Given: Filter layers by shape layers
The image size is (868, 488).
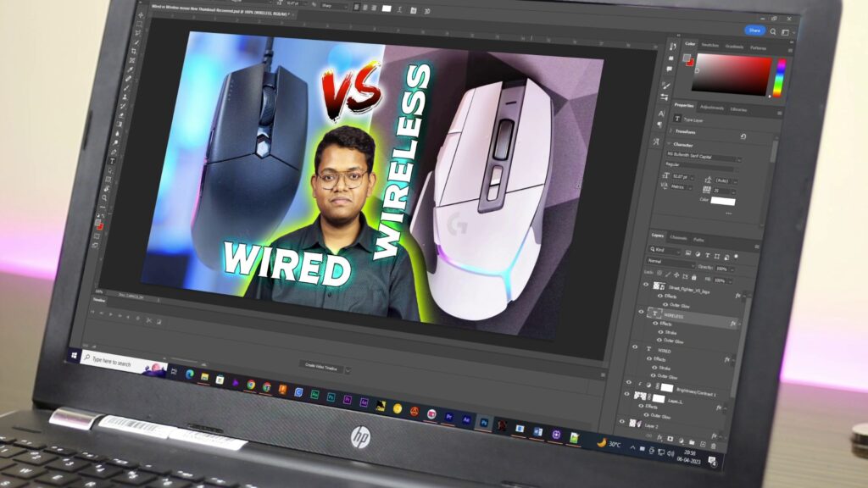Looking at the screenshot, I should point(717,256).
